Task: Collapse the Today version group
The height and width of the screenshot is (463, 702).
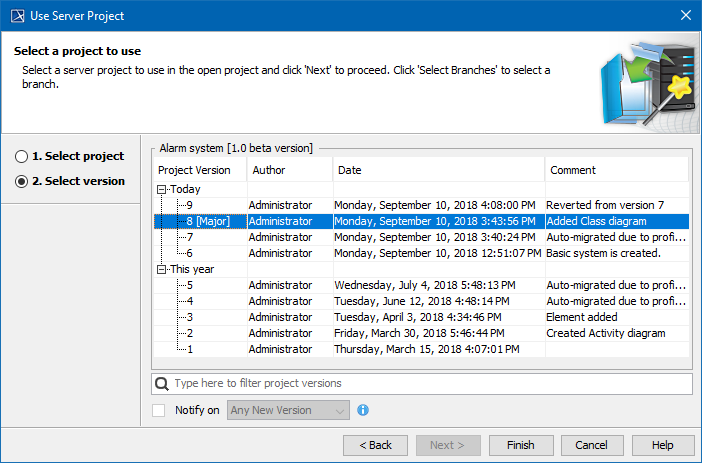Action: [162, 189]
